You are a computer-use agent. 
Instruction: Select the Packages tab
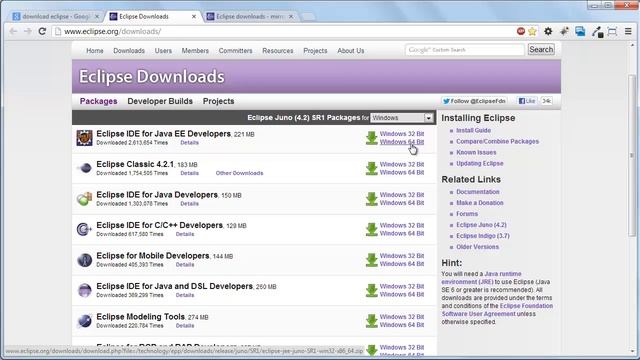(98, 101)
